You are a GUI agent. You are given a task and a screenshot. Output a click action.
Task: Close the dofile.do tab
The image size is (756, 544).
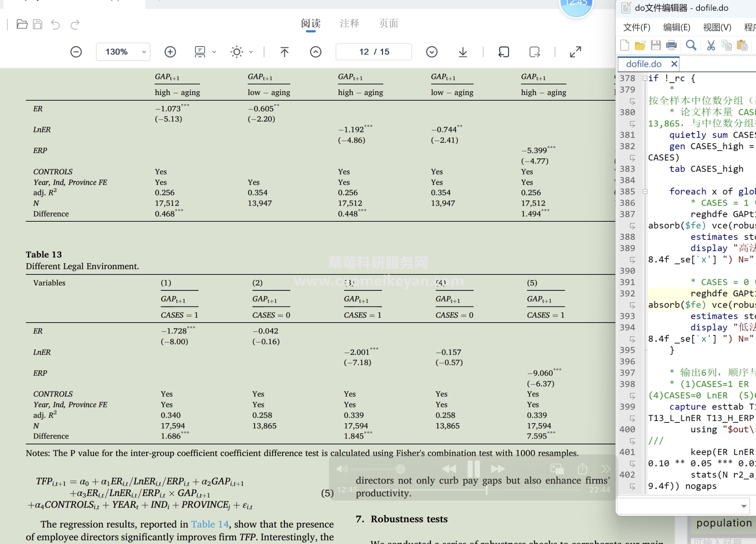click(674, 64)
